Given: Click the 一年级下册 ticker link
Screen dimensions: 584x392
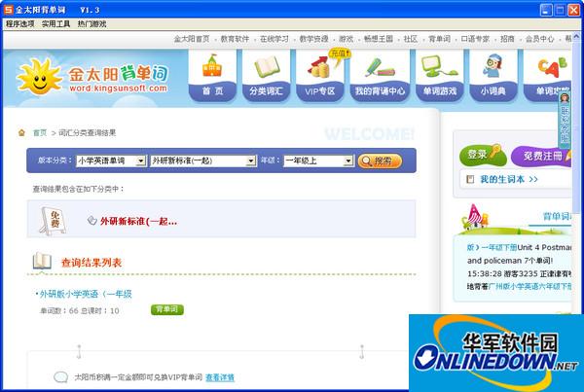Looking at the screenshot, I should pyautogui.click(x=498, y=247).
